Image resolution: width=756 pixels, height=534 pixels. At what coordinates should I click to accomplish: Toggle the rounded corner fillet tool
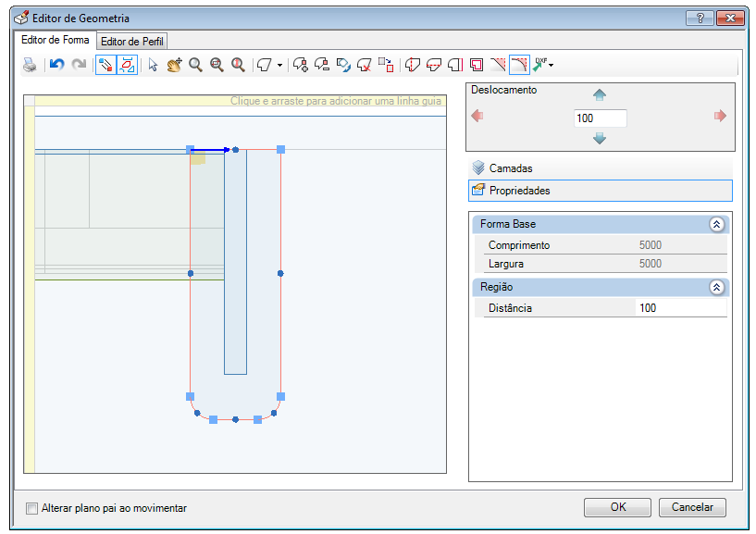click(x=519, y=65)
